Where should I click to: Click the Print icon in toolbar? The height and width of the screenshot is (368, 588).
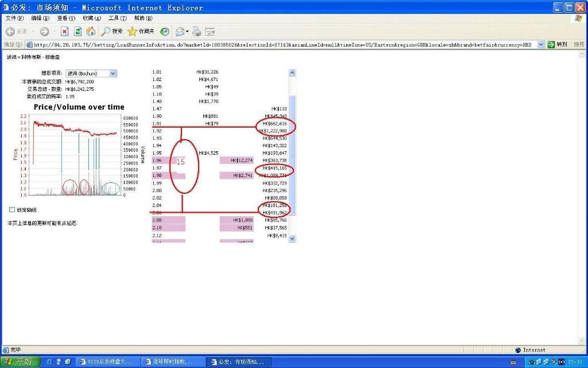pos(197,32)
